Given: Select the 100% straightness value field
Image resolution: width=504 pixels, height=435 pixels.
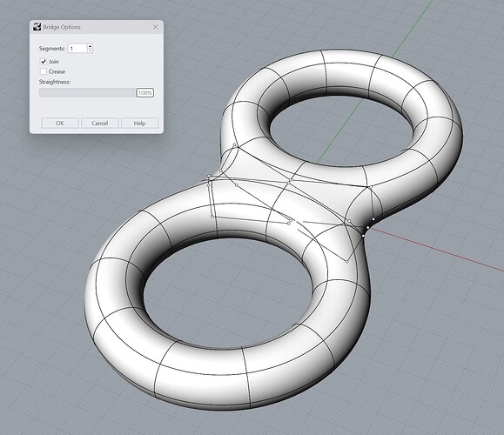Looking at the screenshot, I should (x=145, y=93).
